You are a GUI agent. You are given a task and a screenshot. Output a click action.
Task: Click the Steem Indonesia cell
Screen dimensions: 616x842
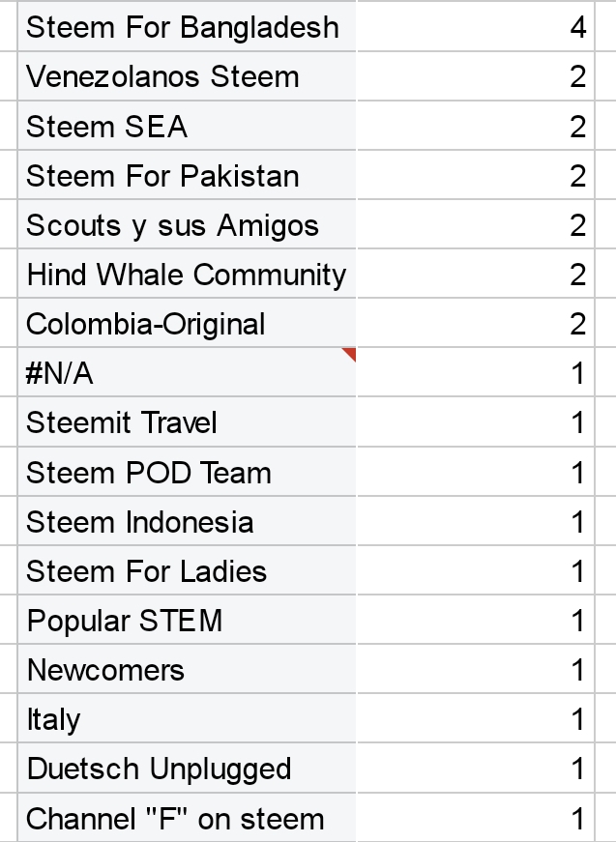click(184, 522)
